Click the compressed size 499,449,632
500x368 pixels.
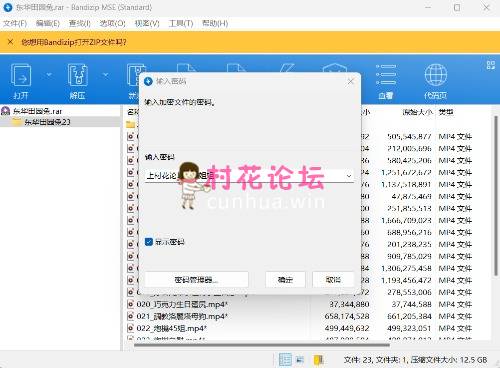[x=347, y=328]
